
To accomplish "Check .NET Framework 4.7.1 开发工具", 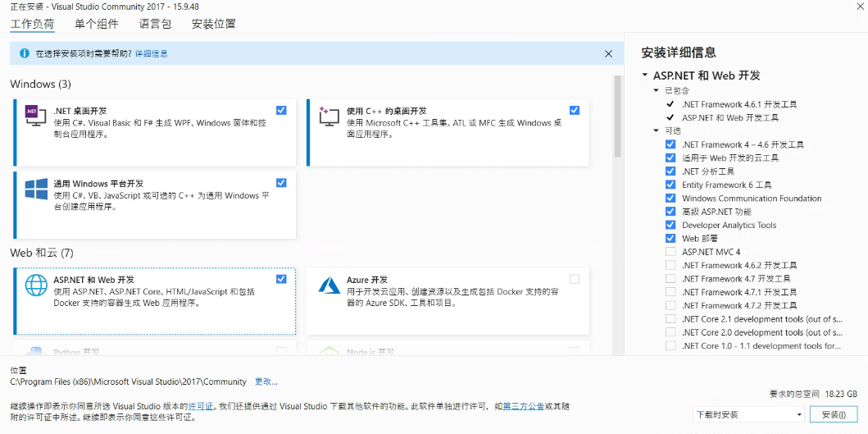I will [670, 291].
